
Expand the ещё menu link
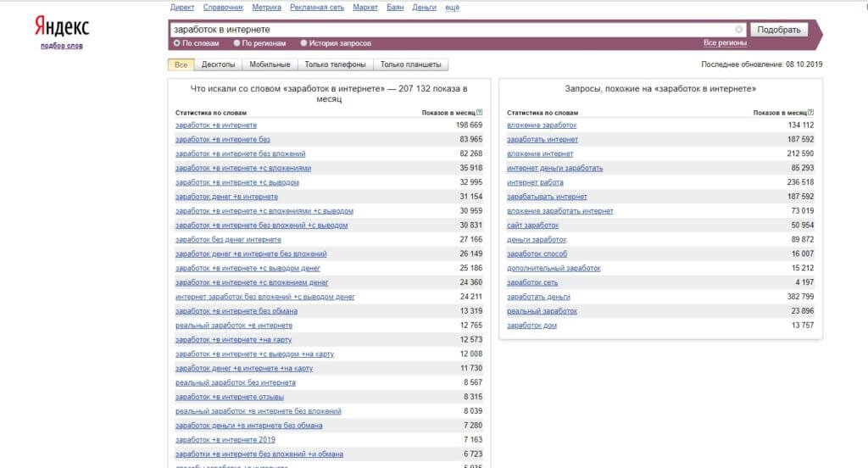(x=453, y=7)
